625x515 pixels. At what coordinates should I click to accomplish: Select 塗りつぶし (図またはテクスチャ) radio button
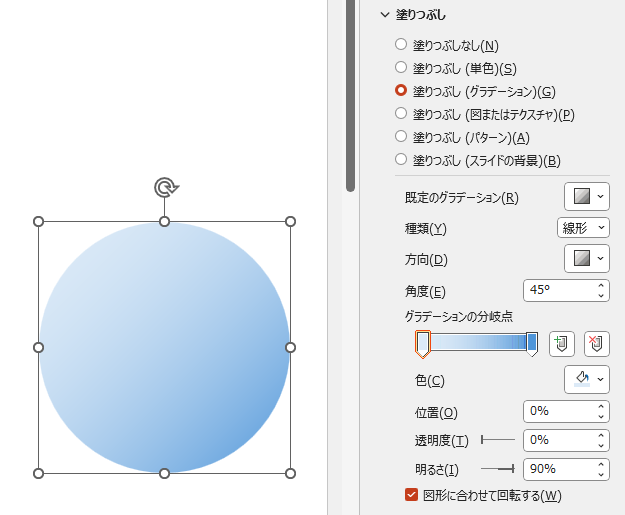[x=401, y=113]
